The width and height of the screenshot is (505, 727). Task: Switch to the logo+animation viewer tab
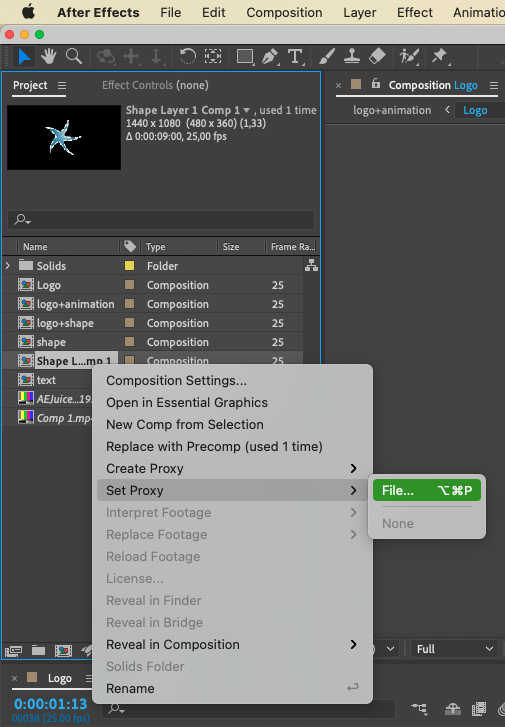pos(392,110)
